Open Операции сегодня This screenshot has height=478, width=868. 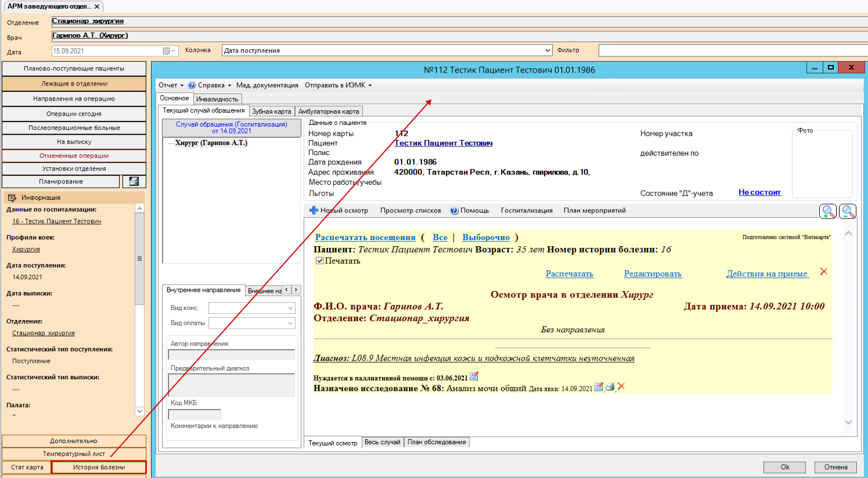(x=74, y=114)
